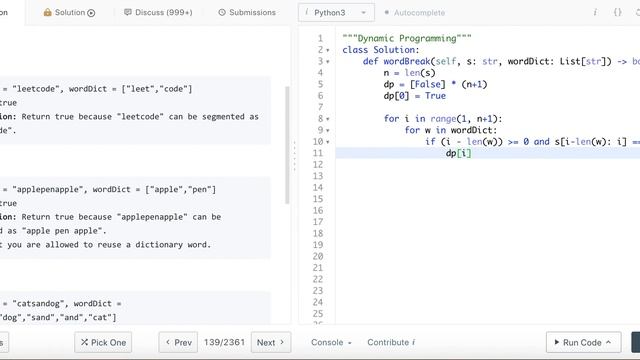Click the Submissions clock icon
Image resolution: width=640 pixels, height=360 pixels.
pyautogui.click(x=222, y=13)
